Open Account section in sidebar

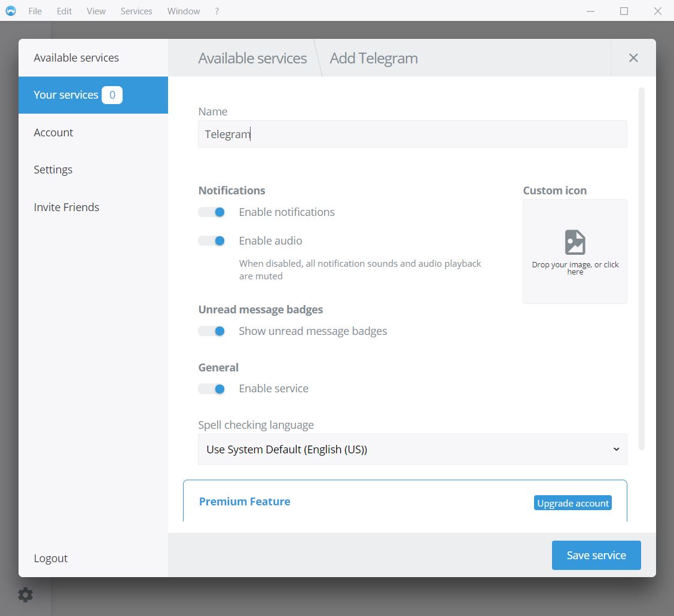pos(93,132)
